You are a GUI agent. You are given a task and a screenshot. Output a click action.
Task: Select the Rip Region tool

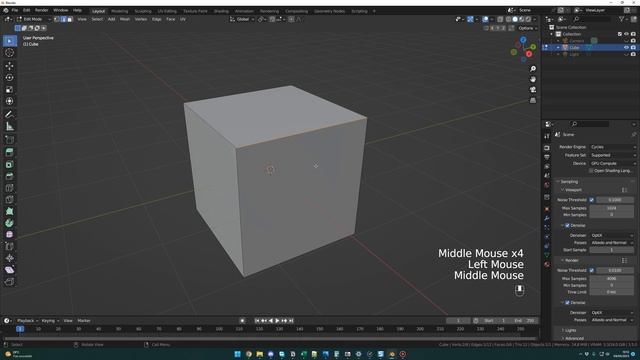(10, 282)
